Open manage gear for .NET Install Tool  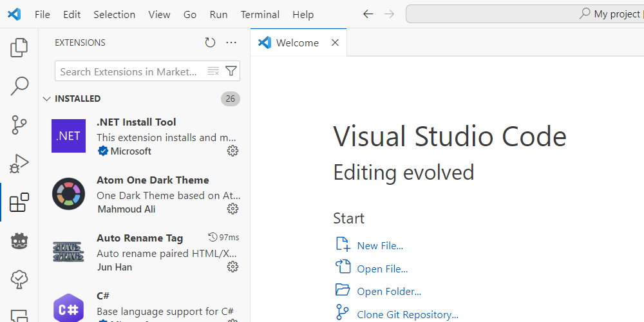(232, 151)
